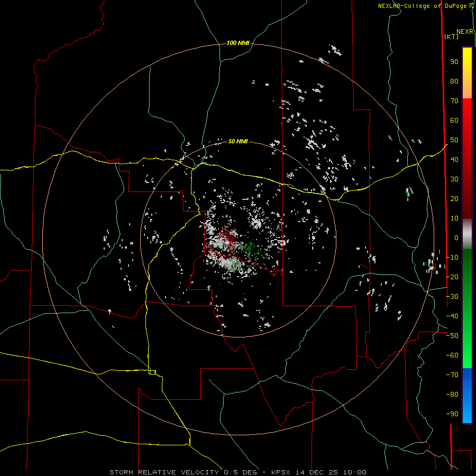Click the green inbound velocity patch near center

pos(250,248)
